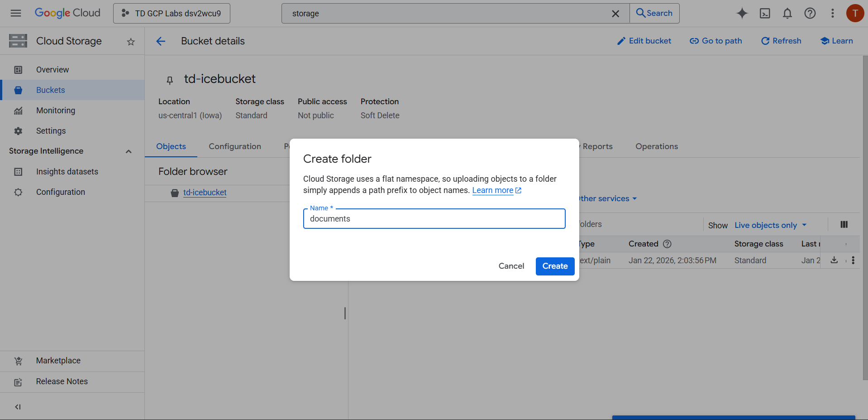The height and width of the screenshot is (420, 868).
Task: Go back using the arrow beside Bucket details
Action: 161,41
